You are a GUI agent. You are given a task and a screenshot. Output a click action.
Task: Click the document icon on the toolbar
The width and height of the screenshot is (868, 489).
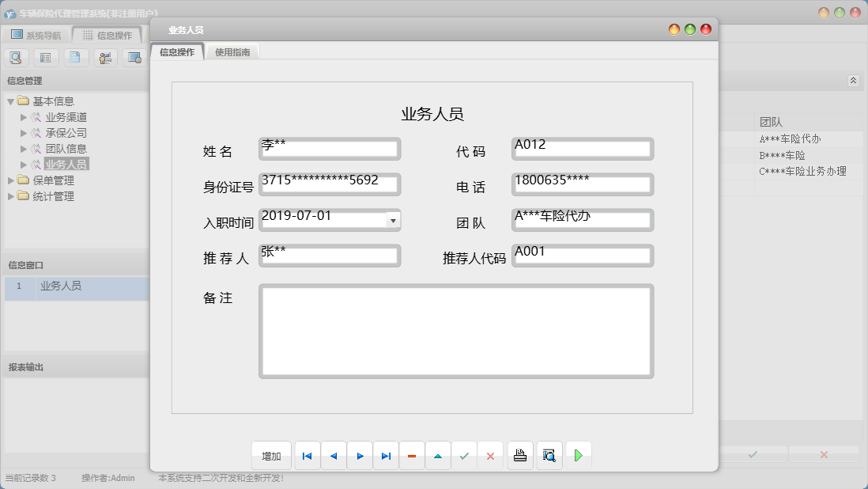pyautogui.click(x=75, y=57)
